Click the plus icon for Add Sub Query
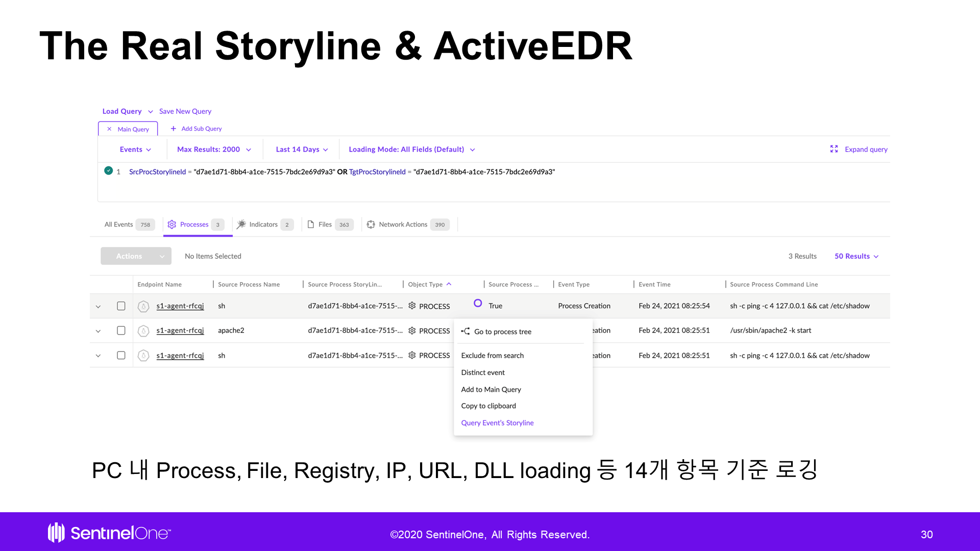Image resolution: width=980 pixels, height=551 pixels. tap(174, 129)
